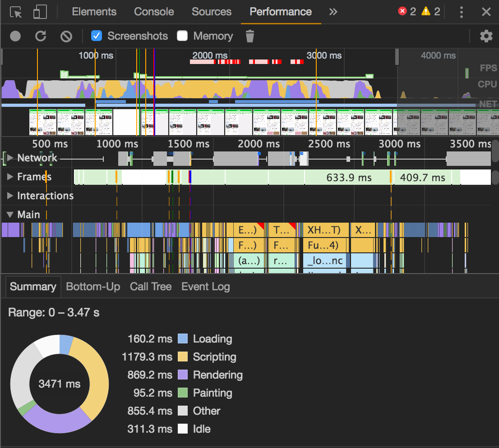
Task: Uncheck the Screenshots checkbox
Action: coord(97,36)
